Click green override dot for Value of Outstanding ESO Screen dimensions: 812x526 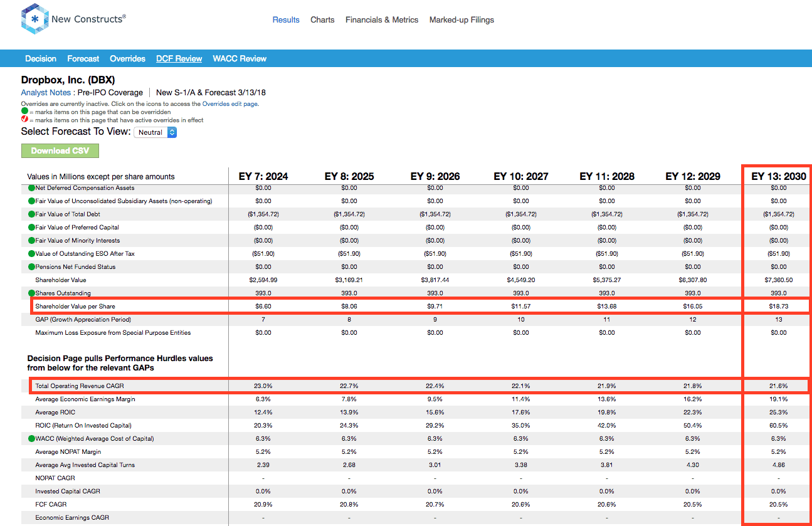tap(31, 254)
